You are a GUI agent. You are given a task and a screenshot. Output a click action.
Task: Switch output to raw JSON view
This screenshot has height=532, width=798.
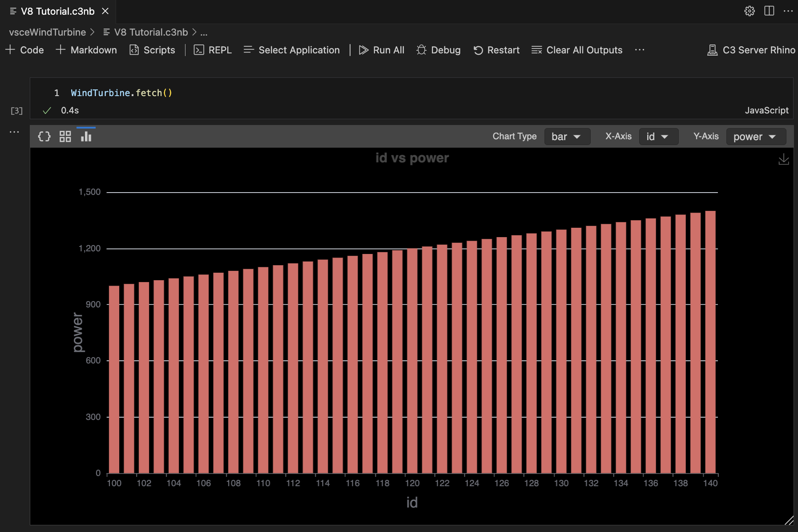pos(44,136)
